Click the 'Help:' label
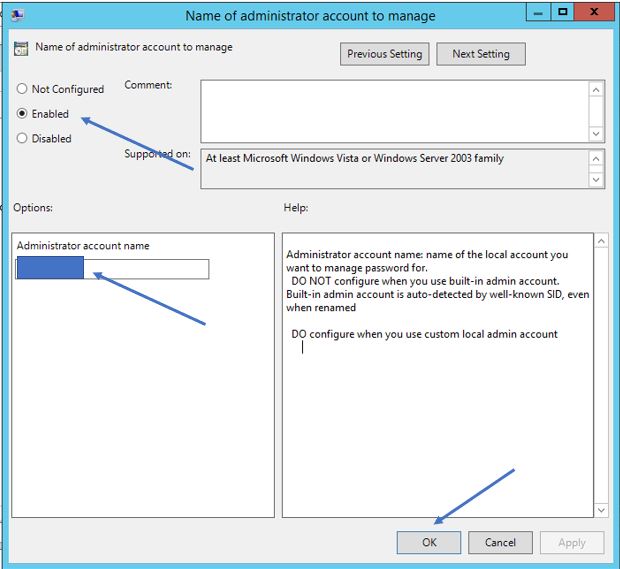620x569 pixels. click(x=296, y=208)
